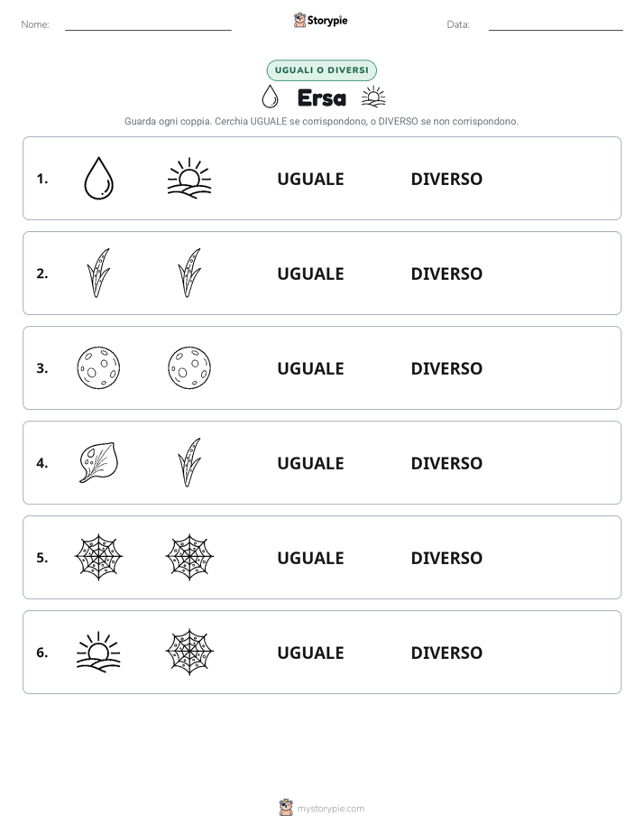
Task: Mark DIVERSO for question 4
Action: (x=446, y=463)
